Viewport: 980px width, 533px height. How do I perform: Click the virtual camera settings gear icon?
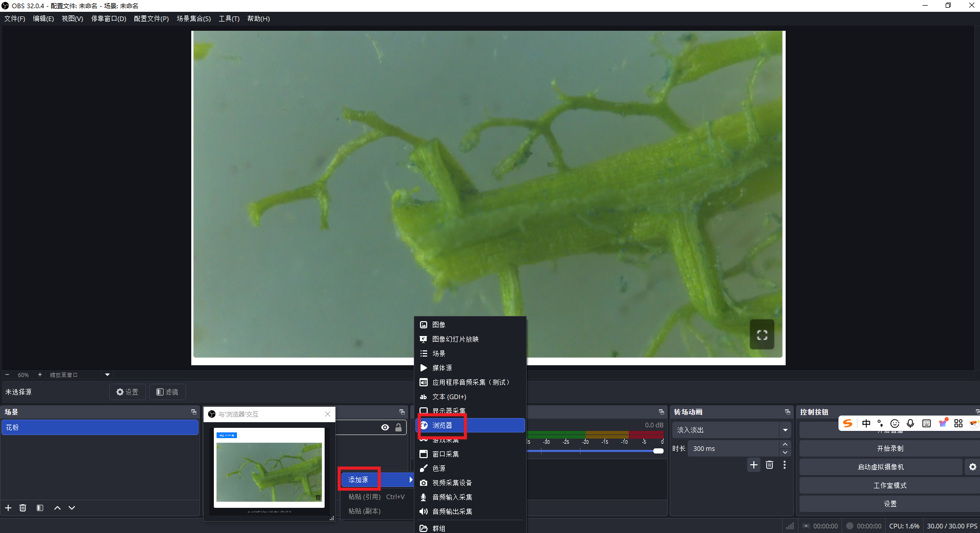coord(972,467)
